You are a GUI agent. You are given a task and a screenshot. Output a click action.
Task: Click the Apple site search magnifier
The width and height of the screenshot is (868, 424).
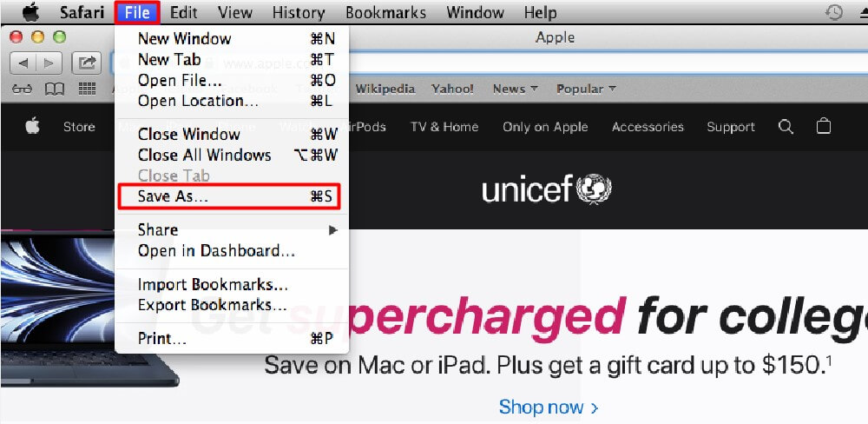click(786, 127)
